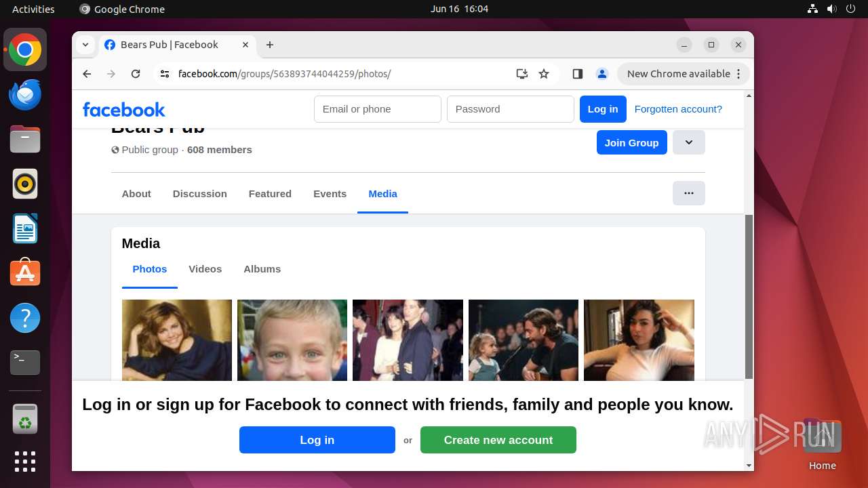Open Google Chrome from the dock

[x=25, y=49]
